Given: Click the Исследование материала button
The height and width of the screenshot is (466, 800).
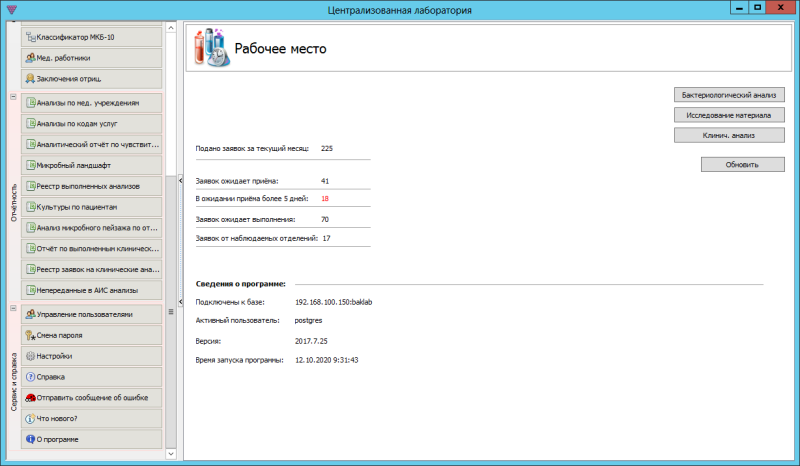Looking at the screenshot, I should click(x=728, y=114).
